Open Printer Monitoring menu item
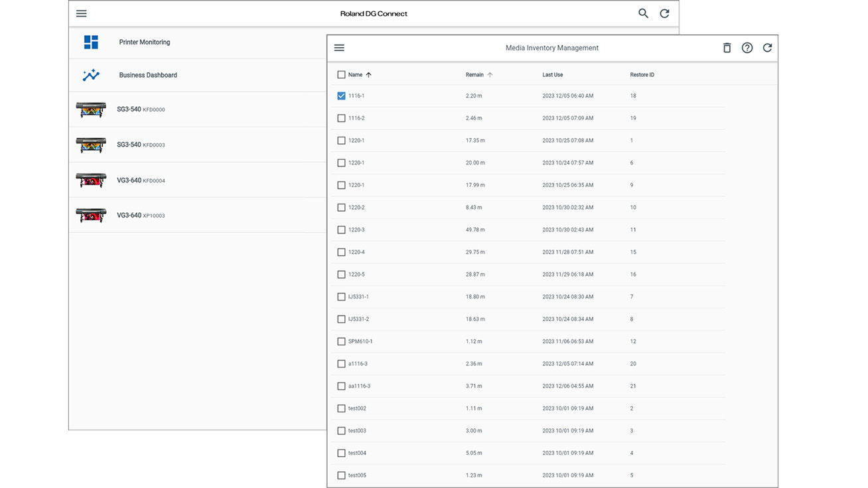This screenshot has height=488, width=868. [x=145, y=42]
